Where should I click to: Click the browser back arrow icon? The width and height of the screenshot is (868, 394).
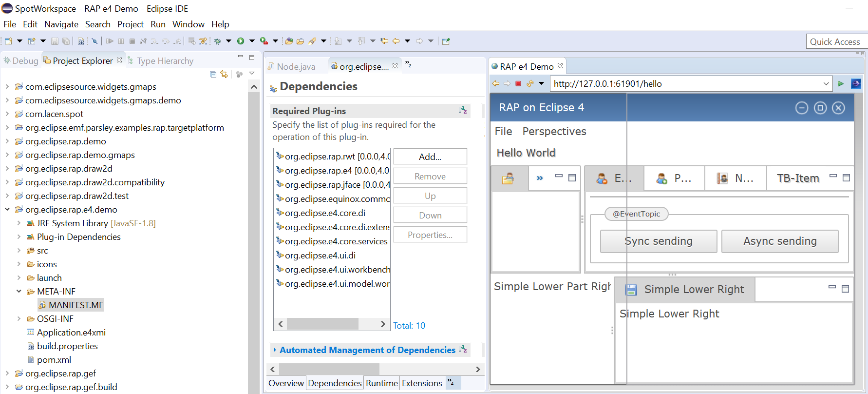pos(496,84)
